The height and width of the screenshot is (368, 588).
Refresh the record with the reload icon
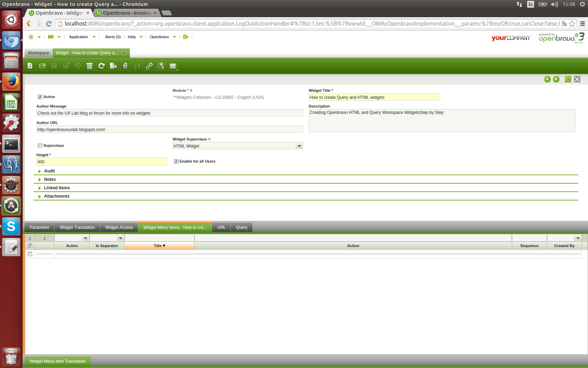tap(101, 66)
